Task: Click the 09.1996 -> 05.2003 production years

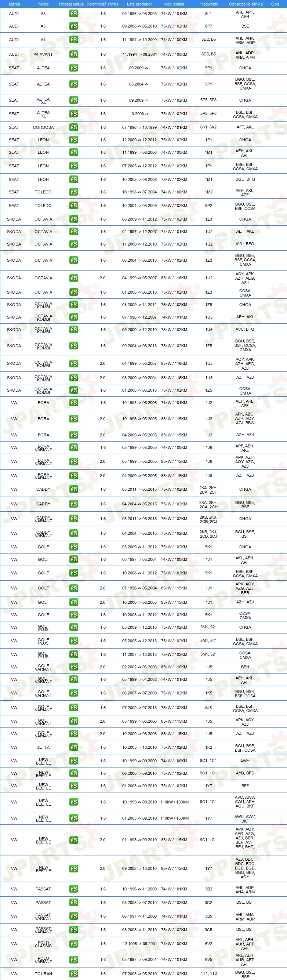Action: coord(139,14)
